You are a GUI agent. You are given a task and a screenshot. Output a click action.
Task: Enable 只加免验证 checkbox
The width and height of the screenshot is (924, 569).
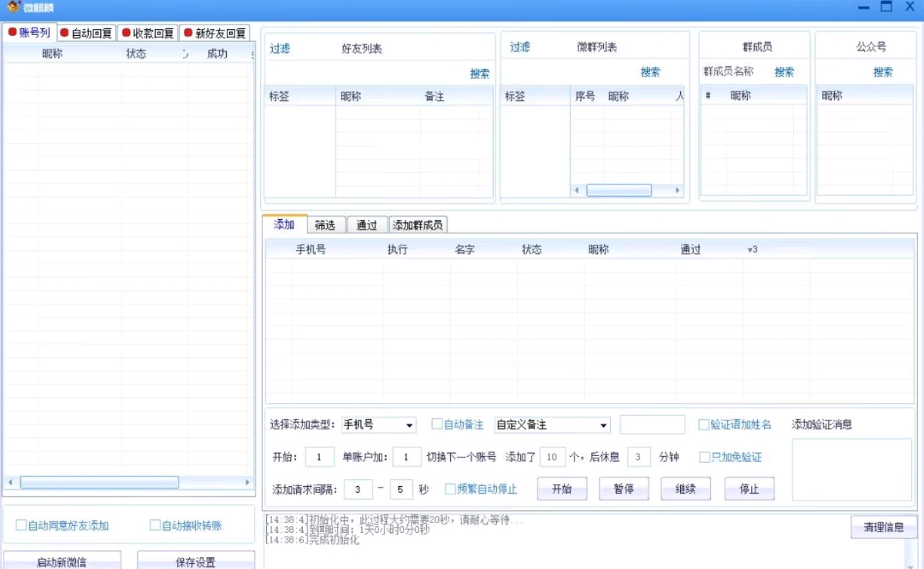point(705,457)
